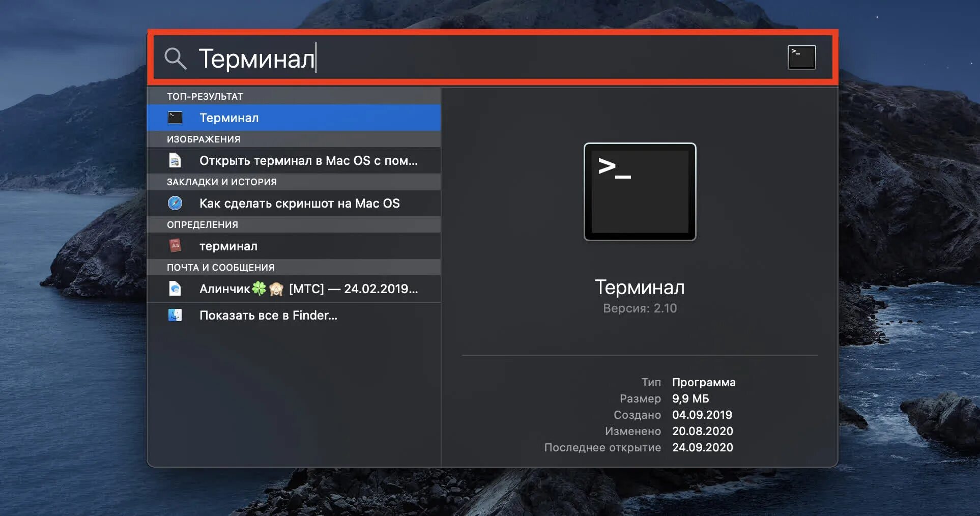Click Размер value 9,9 МБ
The width and height of the screenshot is (980, 516).
pyautogui.click(x=690, y=398)
